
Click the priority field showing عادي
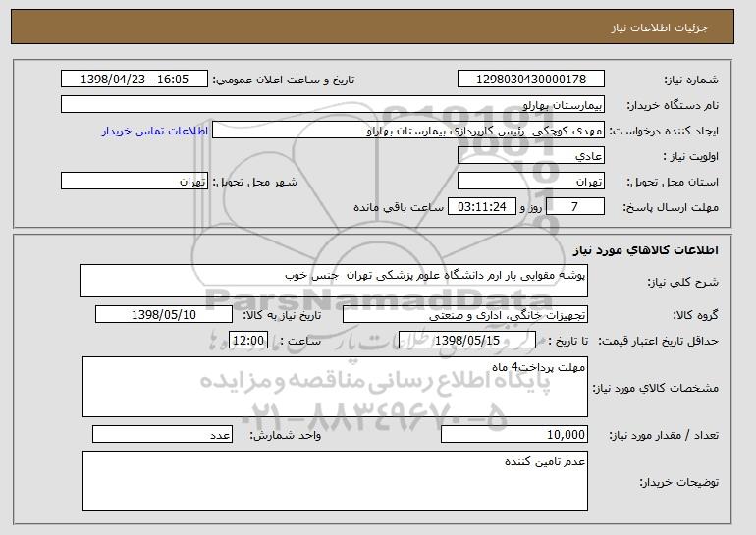[531, 156]
